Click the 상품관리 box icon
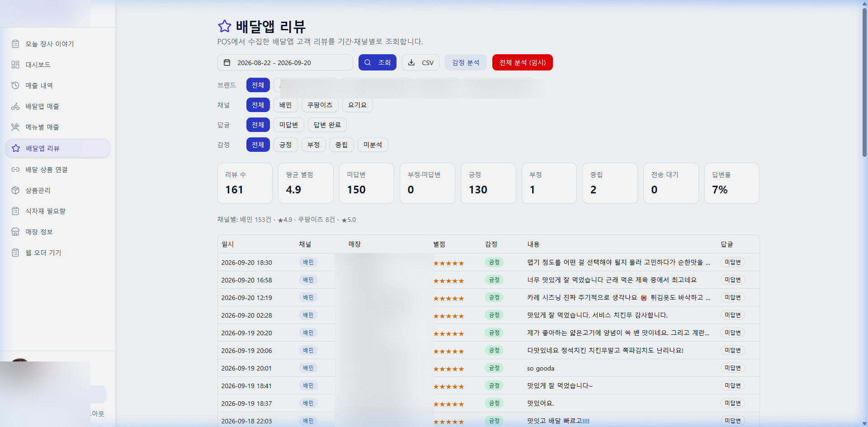868x427 pixels. point(15,190)
